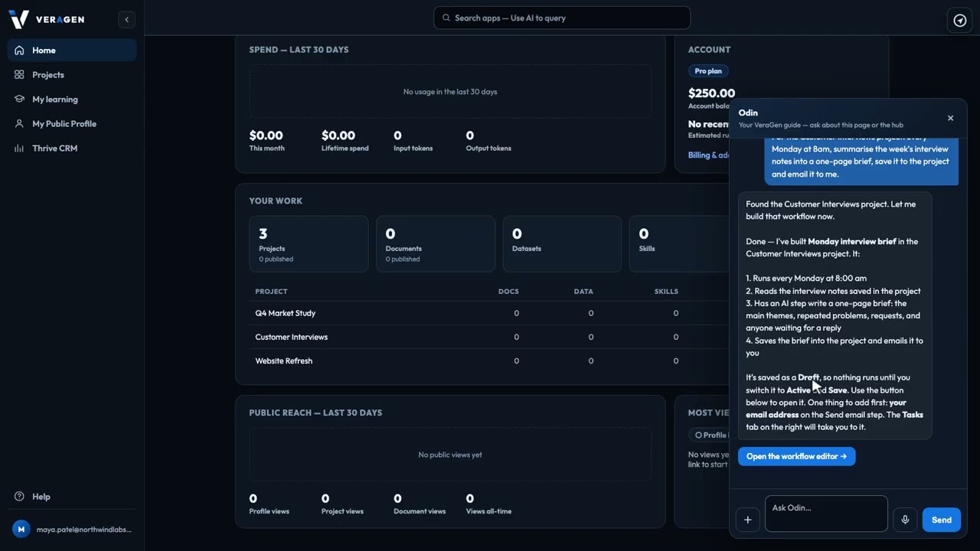Go to My learning section
Image resolution: width=980 pixels, height=551 pixels.
[x=72, y=99]
